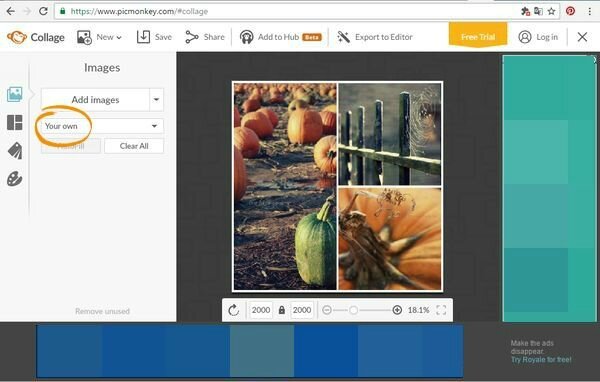Open the Chrome three-dot menu
Viewport: 600px width, 382px height.
coord(590,11)
